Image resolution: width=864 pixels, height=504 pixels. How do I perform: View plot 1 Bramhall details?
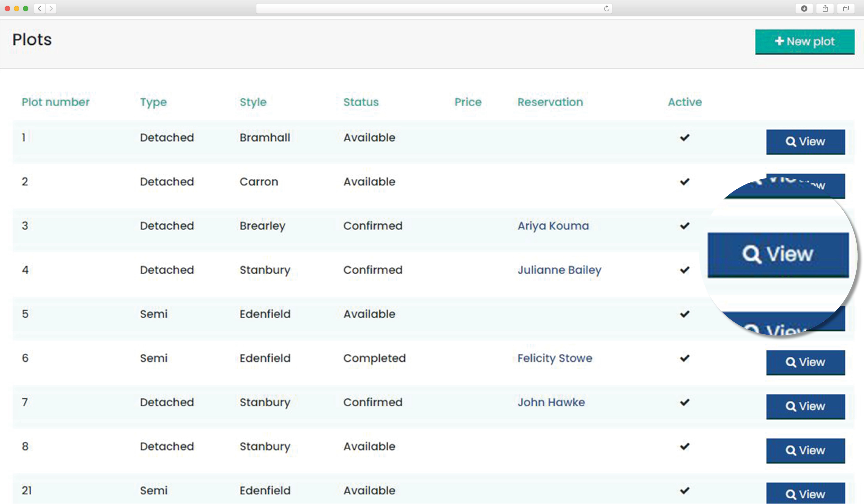pos(806,142)
